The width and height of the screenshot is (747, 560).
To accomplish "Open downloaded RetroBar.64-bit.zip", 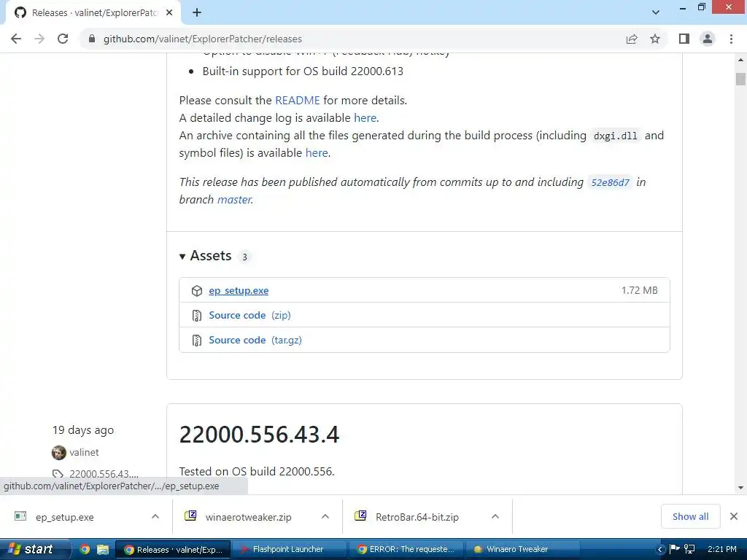I will pos(417,517).
